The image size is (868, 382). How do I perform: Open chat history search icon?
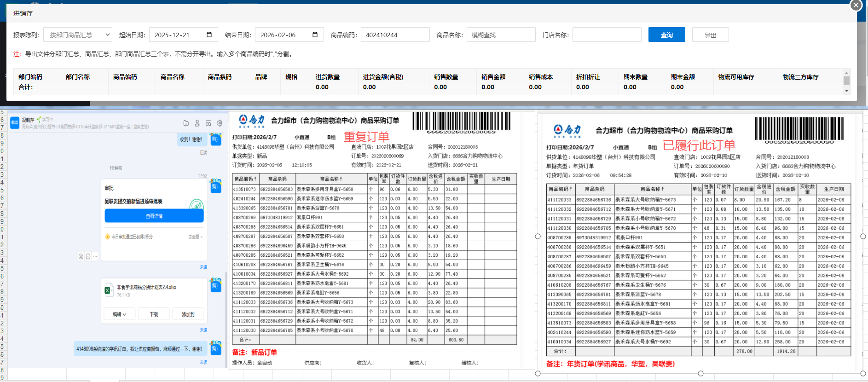pos(208,123)
